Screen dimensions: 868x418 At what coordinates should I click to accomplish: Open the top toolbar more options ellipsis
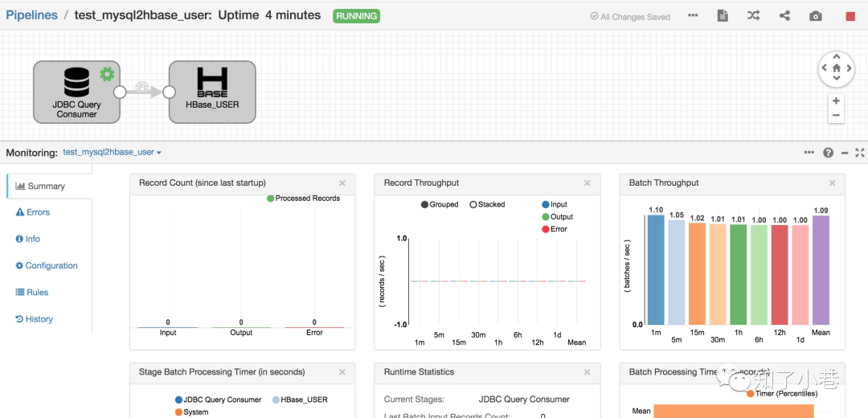(x=693, y=15)
